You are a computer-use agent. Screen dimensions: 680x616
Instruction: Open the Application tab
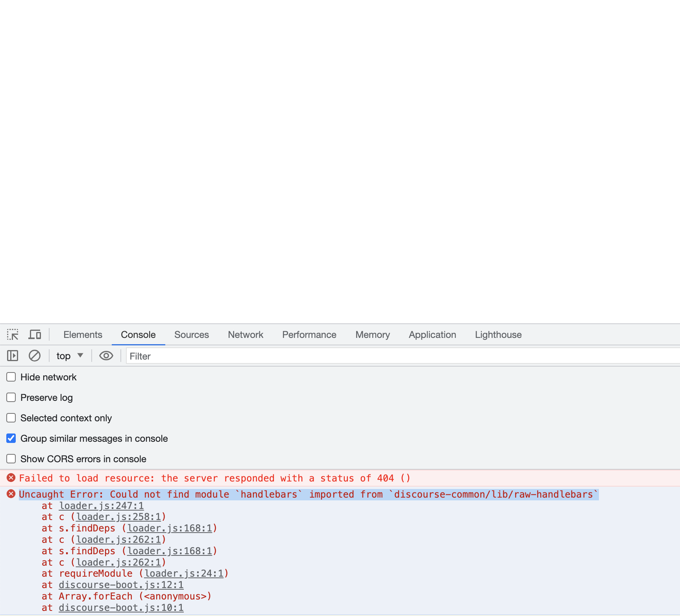coord(432,335)
